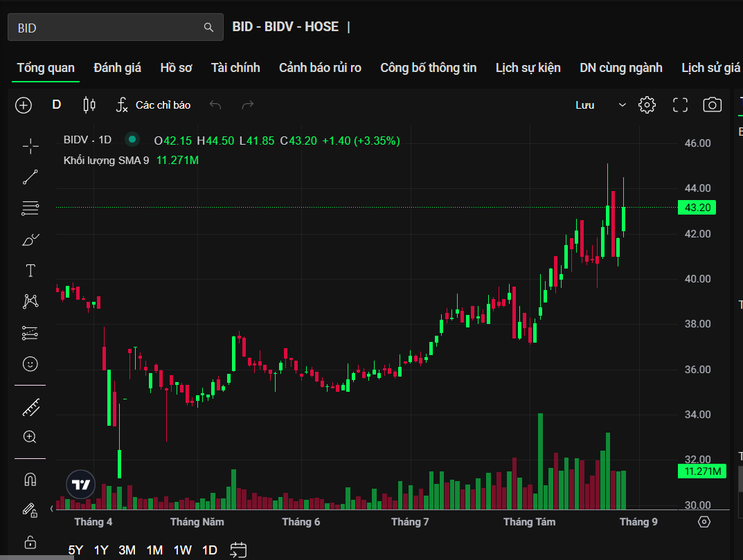The width and height of the screenshot is (743, 560).
Task: Open chart settings gear
Action: coord(647,105)
